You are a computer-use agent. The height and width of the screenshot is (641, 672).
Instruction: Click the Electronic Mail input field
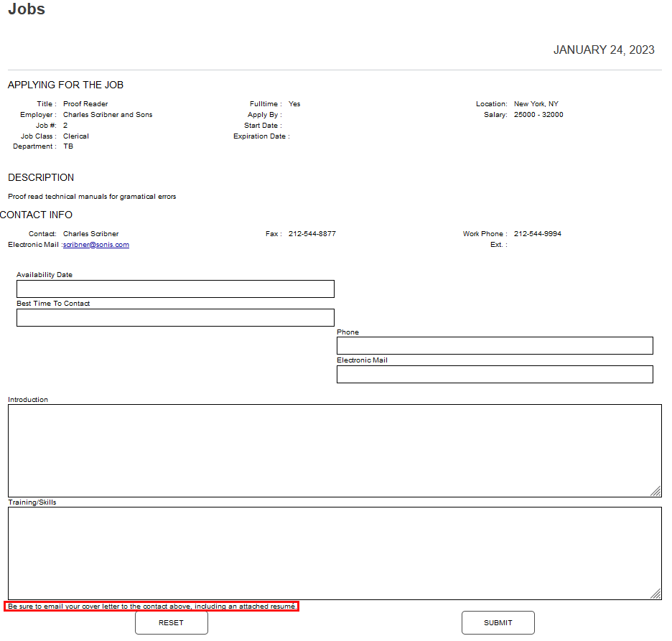point(494,374)
